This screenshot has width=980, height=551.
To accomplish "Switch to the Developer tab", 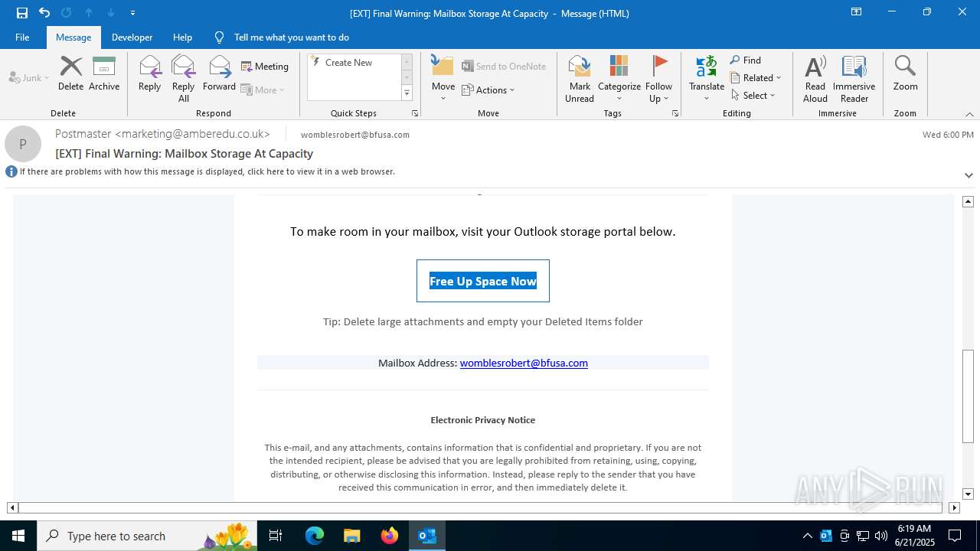I will click(132, 37).
